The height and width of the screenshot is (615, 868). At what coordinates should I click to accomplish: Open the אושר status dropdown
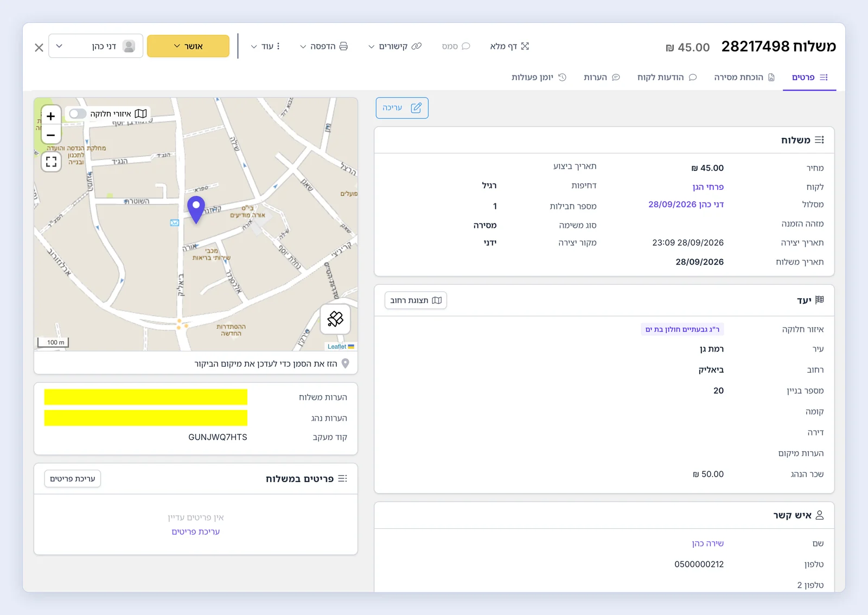pos(188,46)
